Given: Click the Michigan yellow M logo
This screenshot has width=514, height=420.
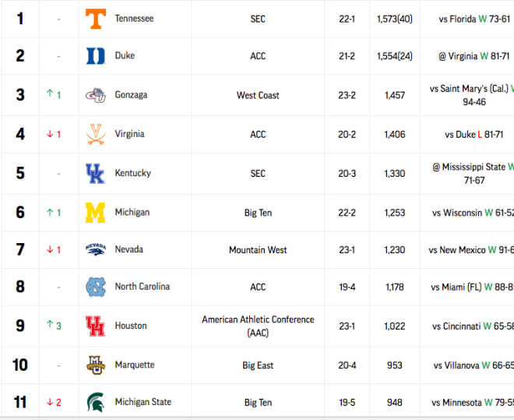Looking at the screenshot, I should coord(96,213).
